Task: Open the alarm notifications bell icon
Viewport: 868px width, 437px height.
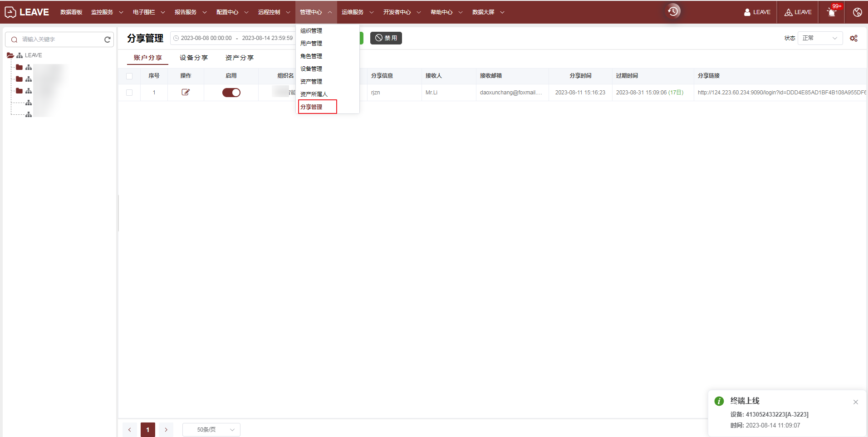Action: 832,12
